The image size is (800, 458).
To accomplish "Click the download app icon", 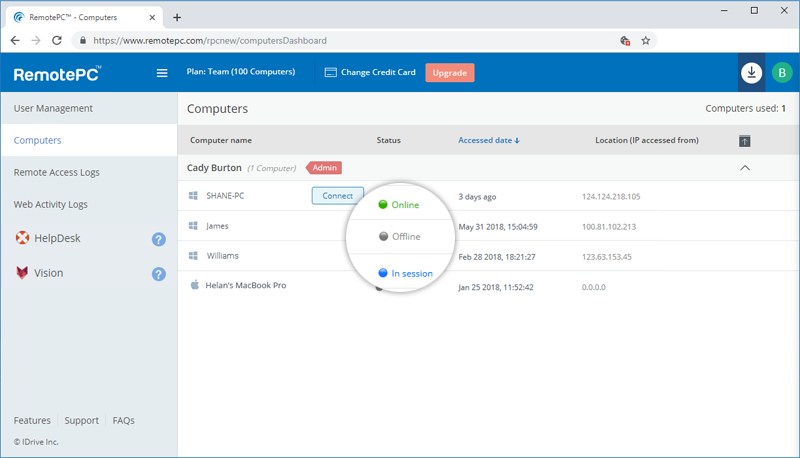I will (751, 73).
